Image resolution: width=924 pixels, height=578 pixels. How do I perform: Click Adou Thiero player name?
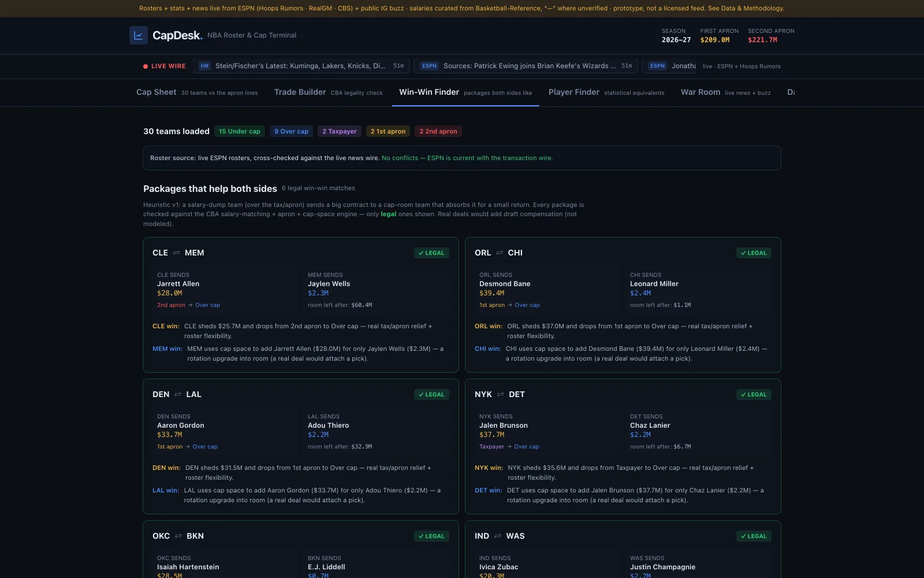point(328,425)
